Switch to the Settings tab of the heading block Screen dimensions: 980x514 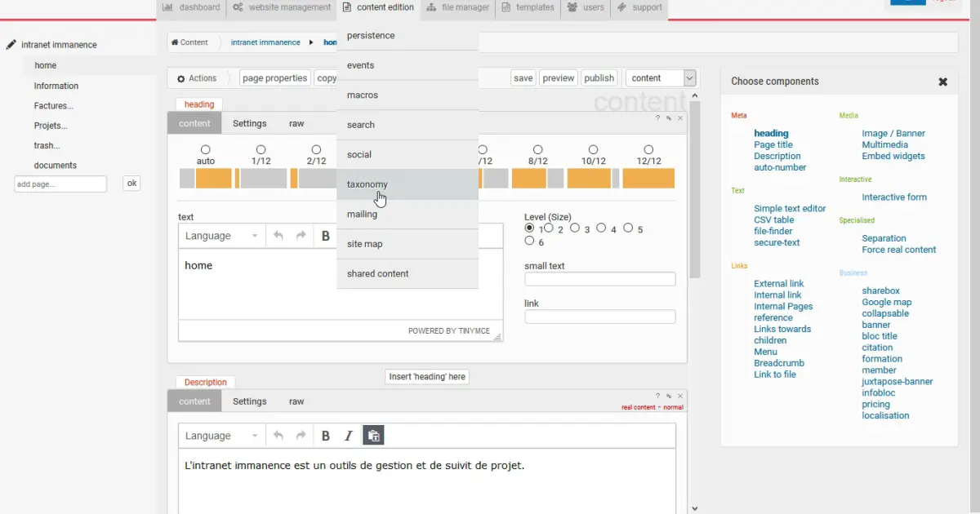[249, 123]
